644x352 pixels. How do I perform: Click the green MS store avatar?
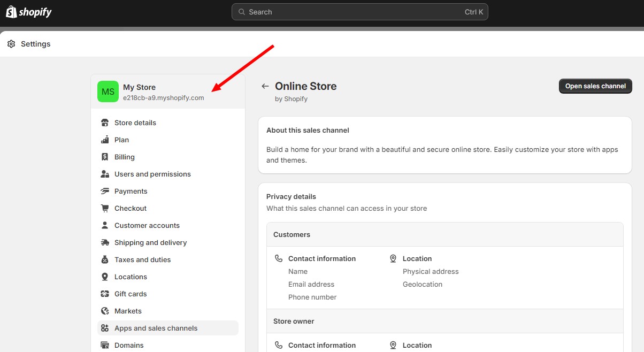click(108, 91)
